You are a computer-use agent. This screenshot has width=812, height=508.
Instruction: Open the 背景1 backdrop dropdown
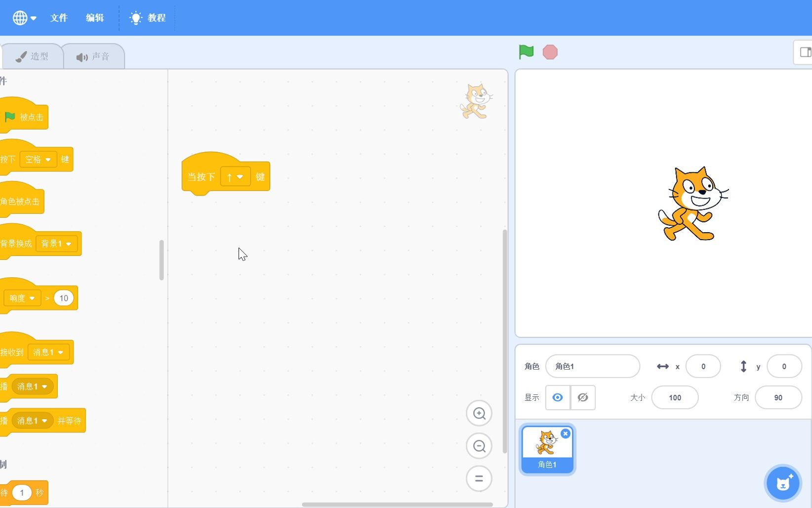coord(57,244)
